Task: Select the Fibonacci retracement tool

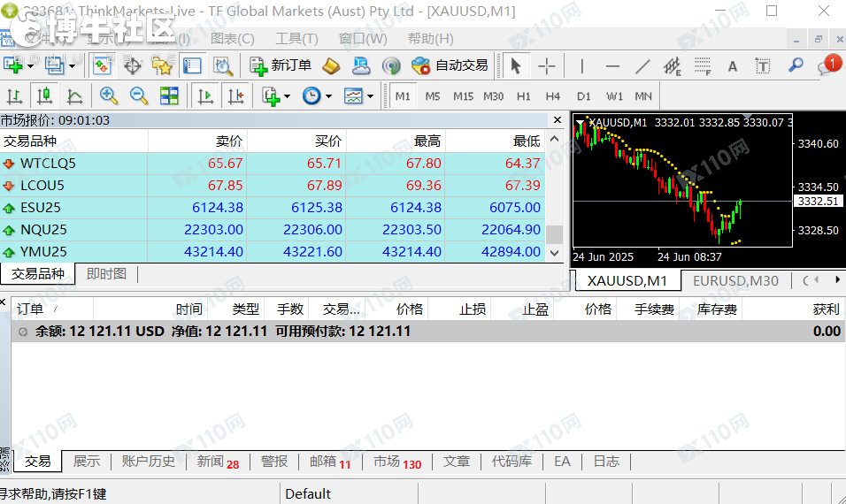Action: point(703,65)
